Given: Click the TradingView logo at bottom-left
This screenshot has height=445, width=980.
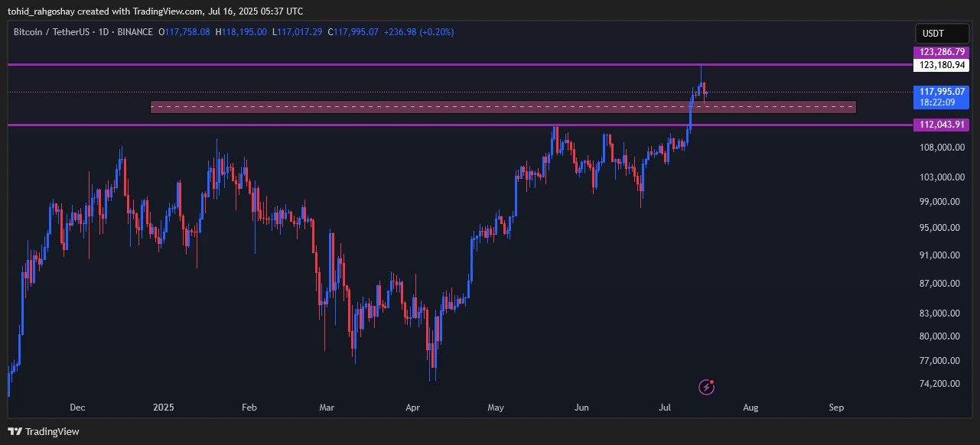Looking at the screenshot, I should coord(44,431).
